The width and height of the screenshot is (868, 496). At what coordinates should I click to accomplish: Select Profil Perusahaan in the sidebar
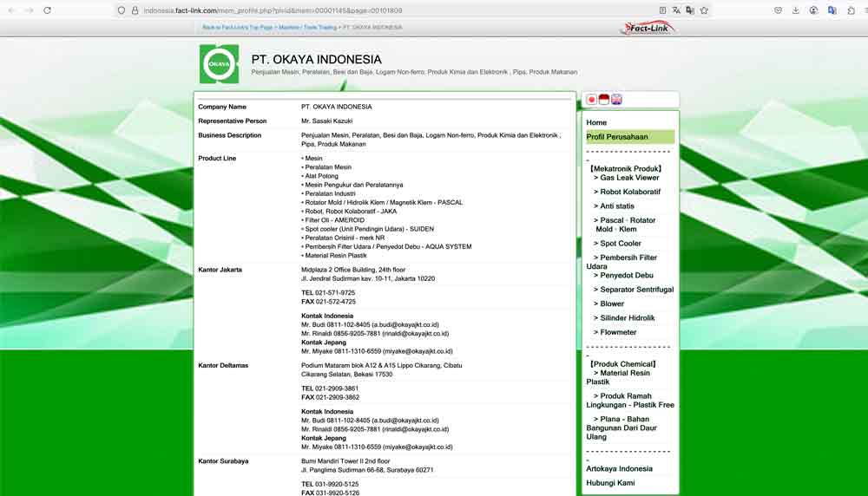[617, 137]
